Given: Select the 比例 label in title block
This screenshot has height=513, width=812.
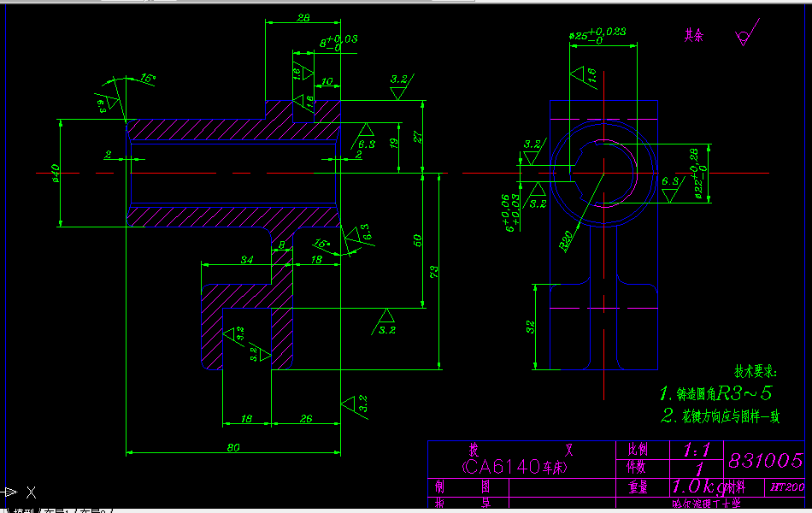Looking at the screenshot, I should [x=638, y=449].
